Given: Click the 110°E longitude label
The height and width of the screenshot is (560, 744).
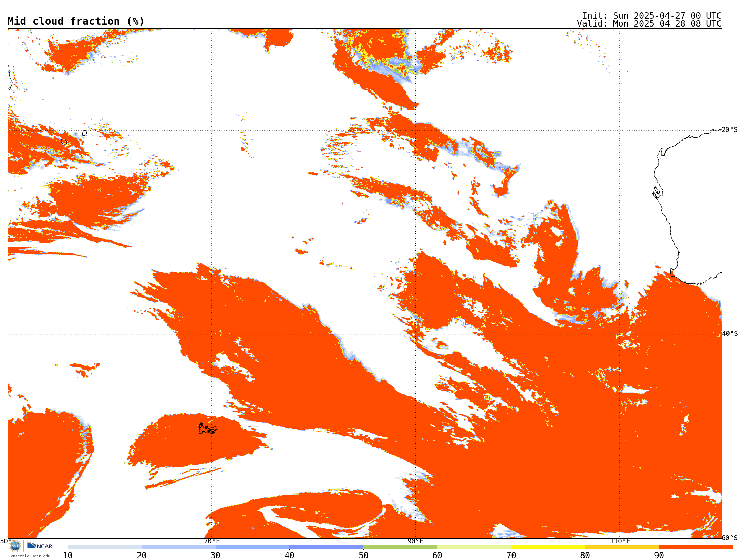Looking at the screenshot, I should [x=620, y=541].
